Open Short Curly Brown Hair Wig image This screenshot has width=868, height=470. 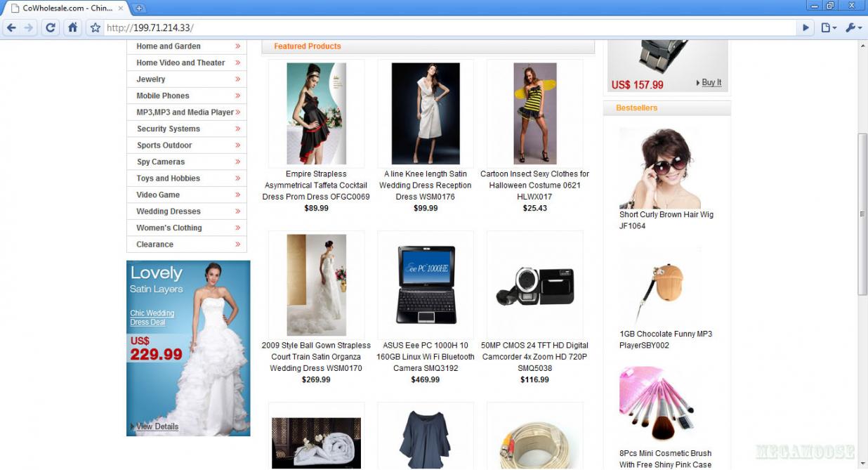(x=660, y=168)
